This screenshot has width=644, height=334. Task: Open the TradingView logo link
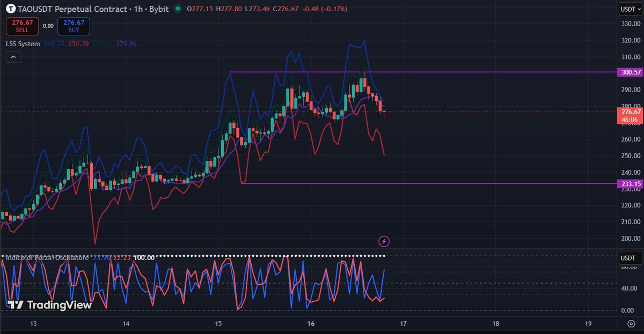point(50,305)
